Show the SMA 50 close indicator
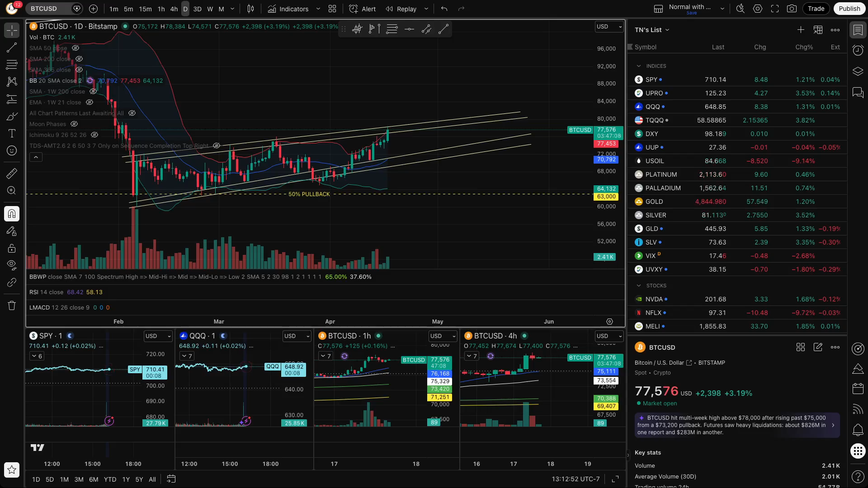 pos(75,48)
